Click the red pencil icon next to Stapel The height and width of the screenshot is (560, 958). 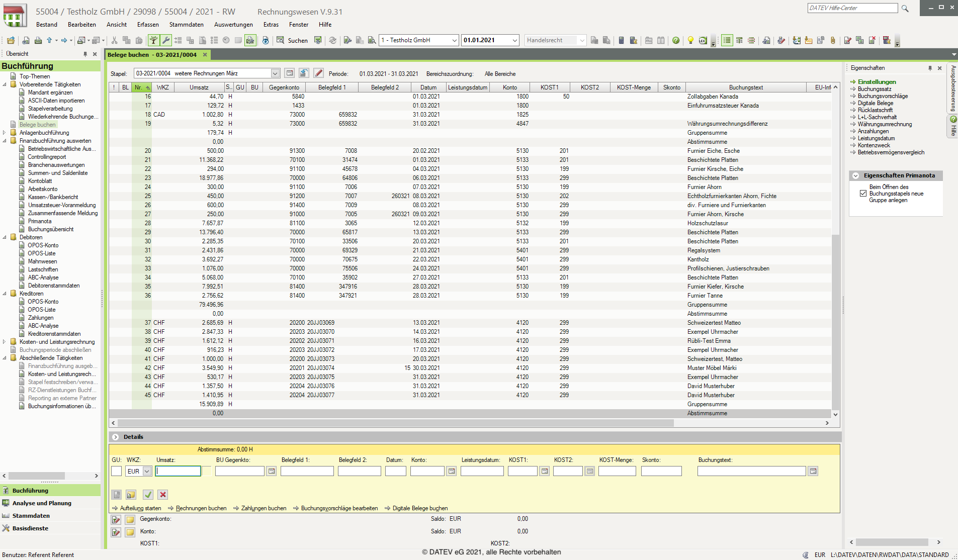pyautogui.click(x=318, y=73)
